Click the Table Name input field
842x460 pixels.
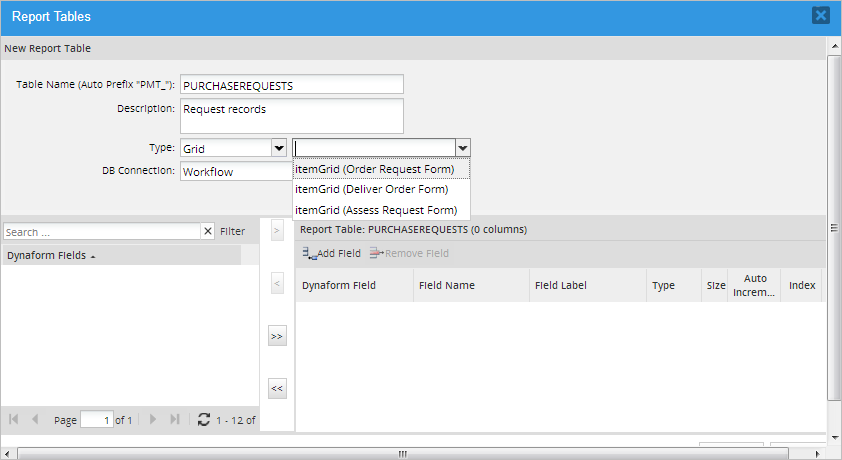tap(291, 85)
